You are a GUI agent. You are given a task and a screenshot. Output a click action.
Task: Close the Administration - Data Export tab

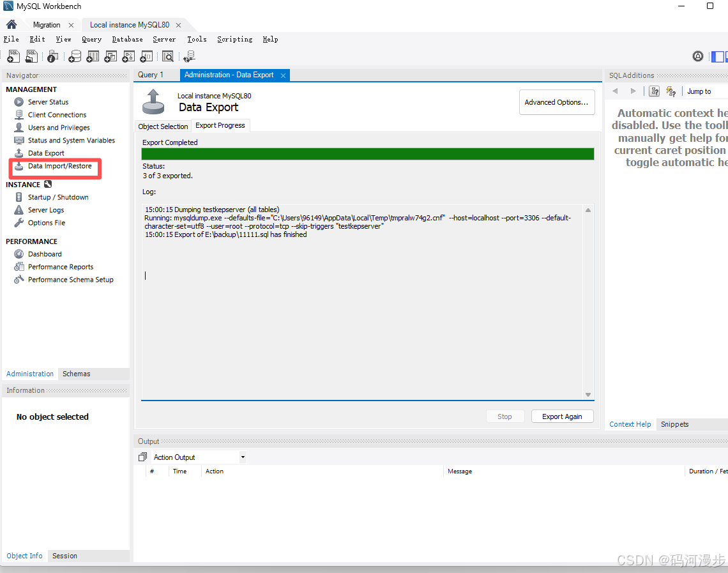click(x=283, y=75)
